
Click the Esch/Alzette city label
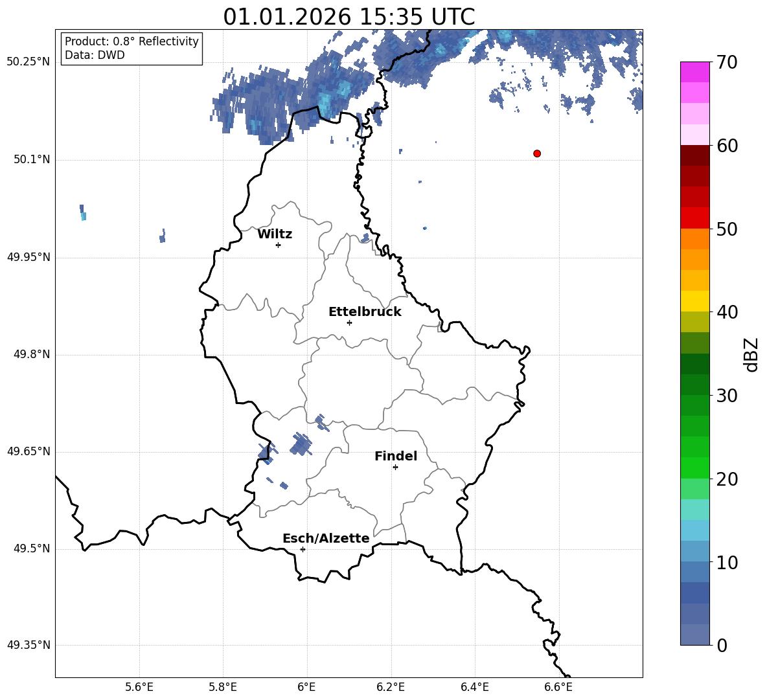pyautogui.click(x=326, y=538)
